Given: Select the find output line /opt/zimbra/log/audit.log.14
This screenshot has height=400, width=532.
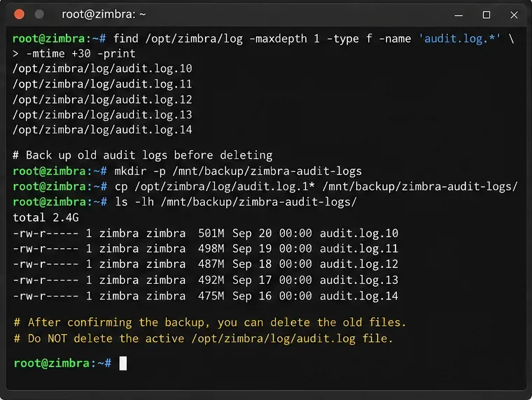Looking at the screenshot, I should point(102,130).
